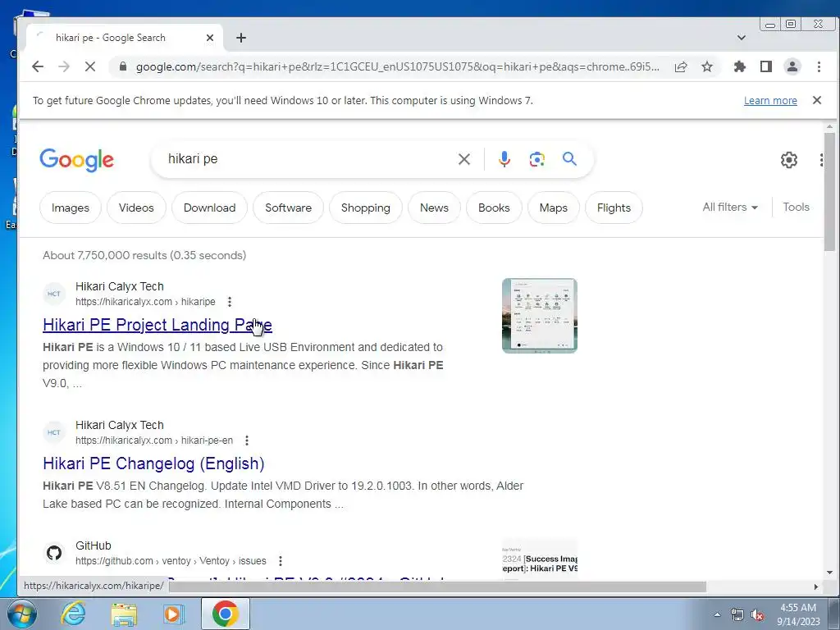Select the Videos filter
Viewport: 840px width, 630px height.
[136, 208]
